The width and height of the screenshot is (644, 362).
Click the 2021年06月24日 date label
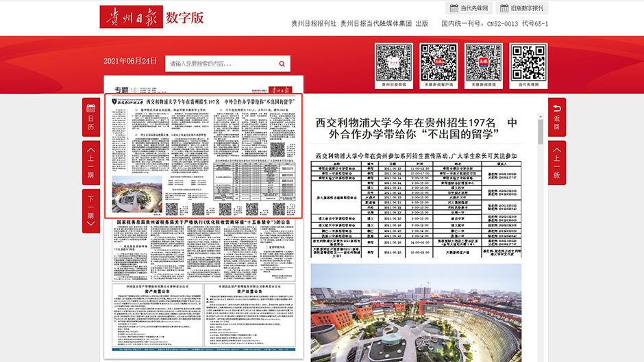tap(130, 61)
